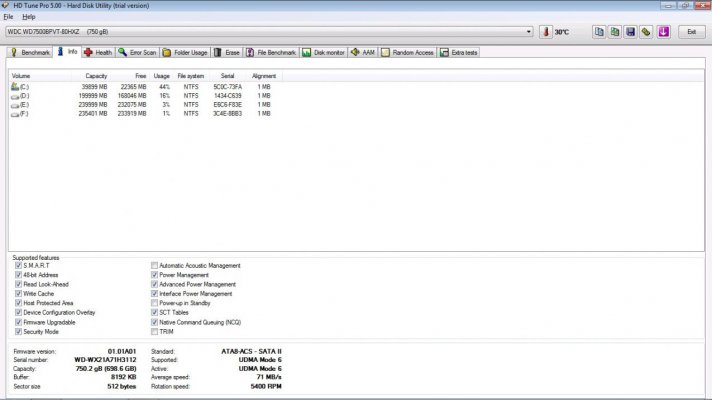Toggle the Write Cache checkbox
This screenshot has width=712, height=400.
pos(18,294)
